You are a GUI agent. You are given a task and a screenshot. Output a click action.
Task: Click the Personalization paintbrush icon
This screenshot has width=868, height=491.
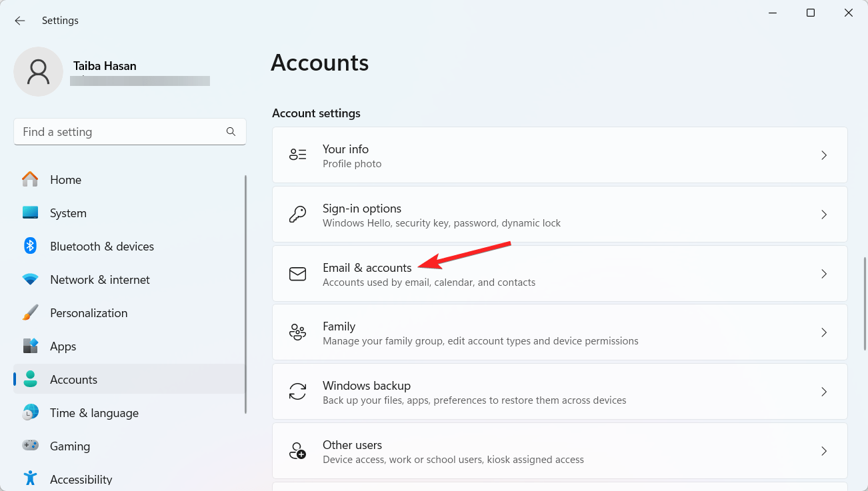(x=30, y=313)
